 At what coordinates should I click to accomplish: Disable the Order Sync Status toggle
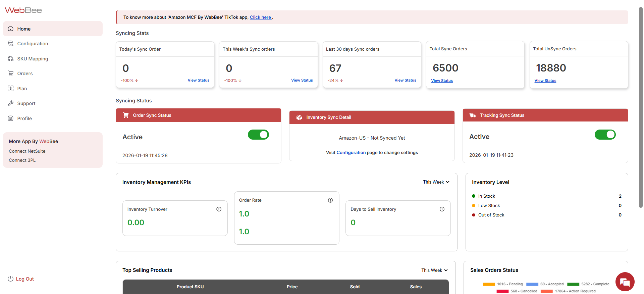(x=258, y=135)
